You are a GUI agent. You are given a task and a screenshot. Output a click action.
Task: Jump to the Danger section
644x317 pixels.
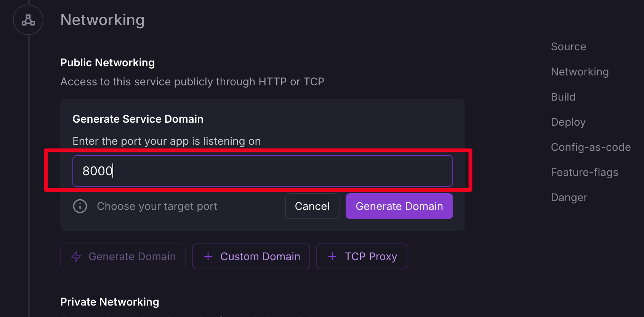569,197
